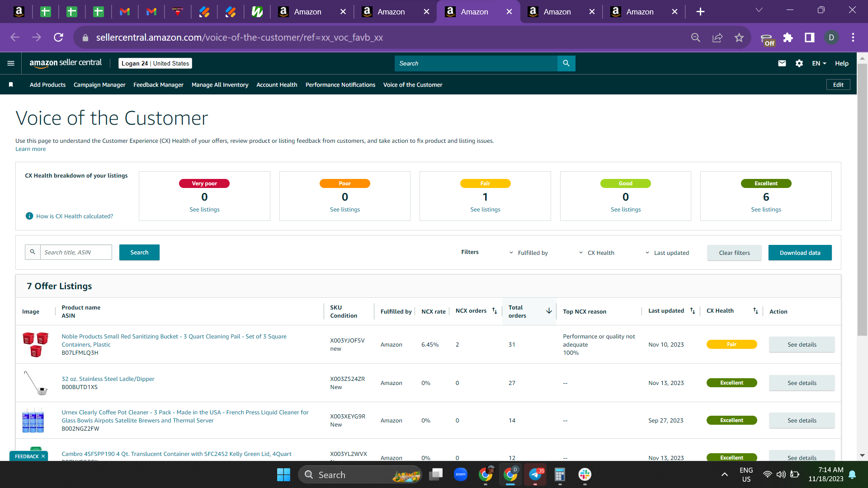Expand the CX Health filter dropdown
Image resolution: width=868 pixels, height=488 pixels.
(x=597, y=253)
